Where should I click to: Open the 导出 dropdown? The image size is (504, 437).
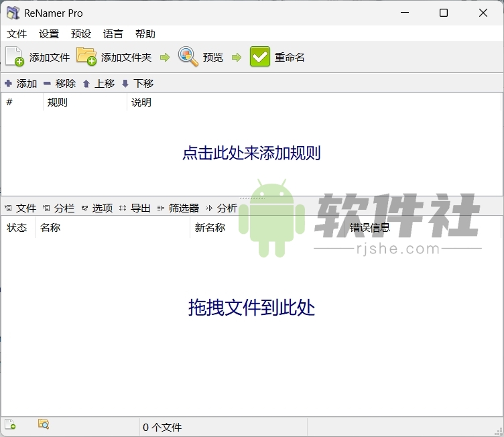pos(141,208)
